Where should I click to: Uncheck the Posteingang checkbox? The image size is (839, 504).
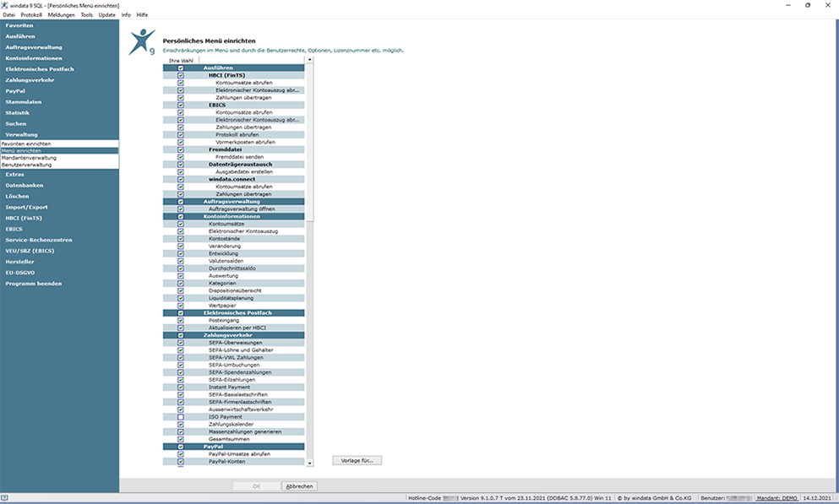coord(180,320)
